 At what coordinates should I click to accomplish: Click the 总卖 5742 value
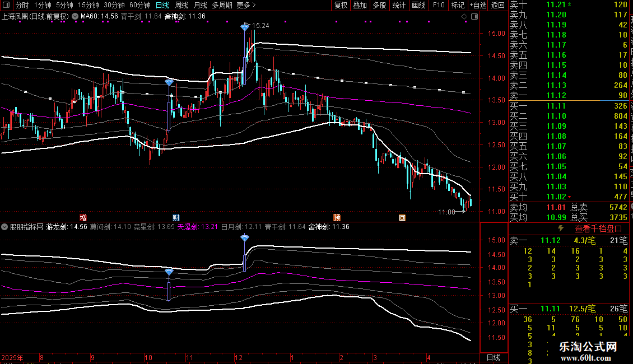(618, 207)
